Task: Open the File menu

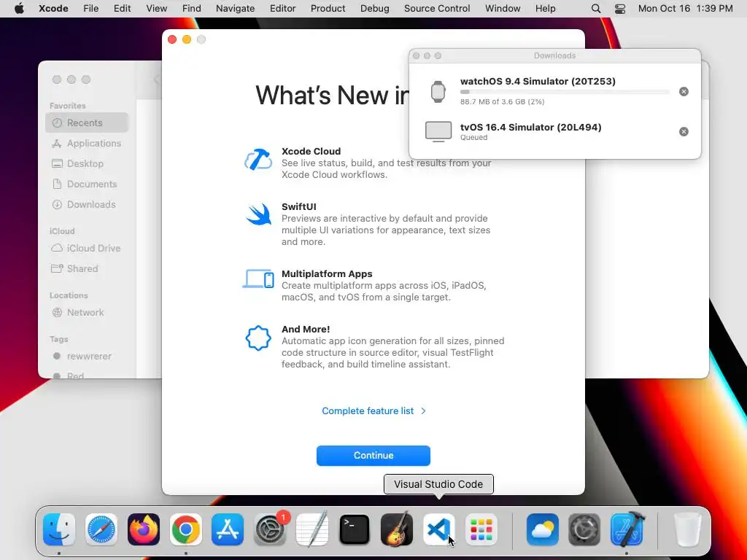Action: (90, 9)
